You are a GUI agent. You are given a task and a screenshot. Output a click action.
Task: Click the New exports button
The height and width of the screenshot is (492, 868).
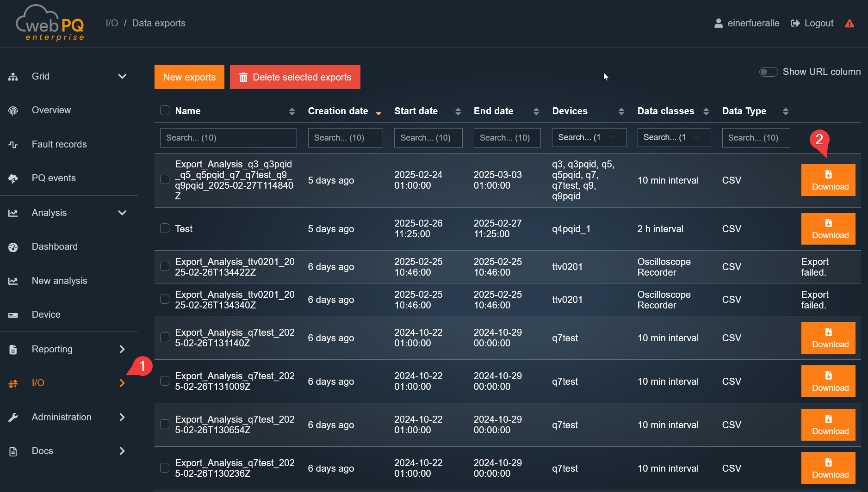point(189,77)
